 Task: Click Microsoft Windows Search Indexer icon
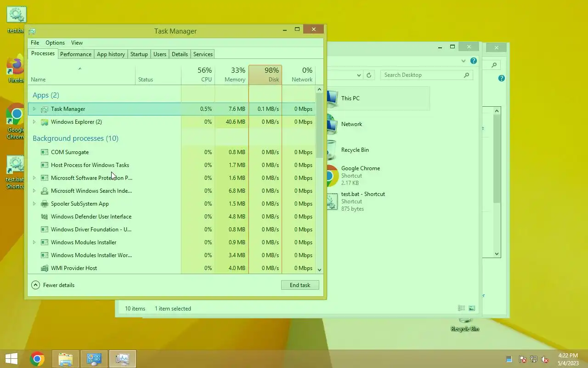45,191
